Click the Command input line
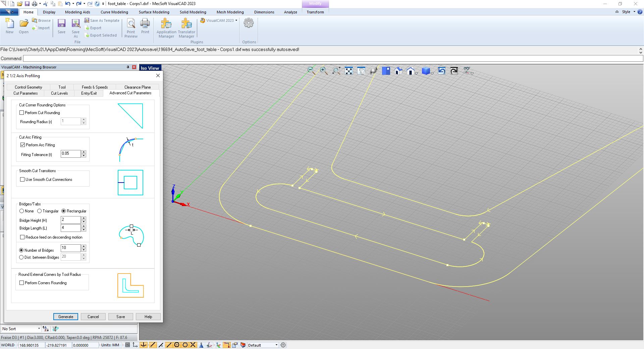 click(x=333, y=58)
